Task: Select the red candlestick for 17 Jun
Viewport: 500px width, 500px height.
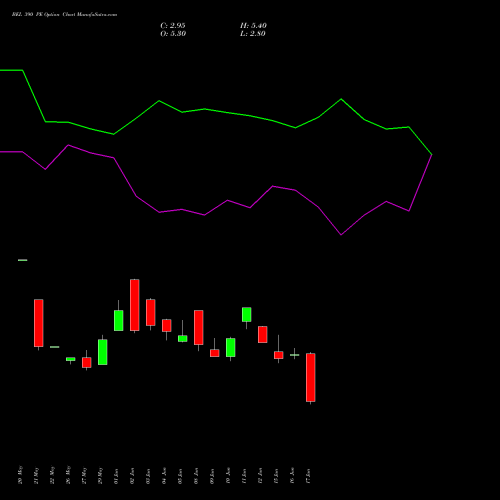Action: pos(311,377)
